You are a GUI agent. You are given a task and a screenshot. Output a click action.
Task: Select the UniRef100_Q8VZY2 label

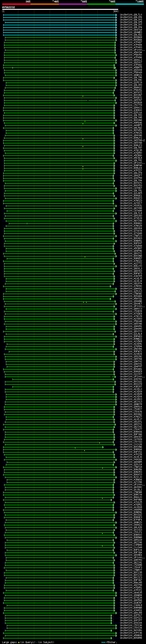coord(131,254)
